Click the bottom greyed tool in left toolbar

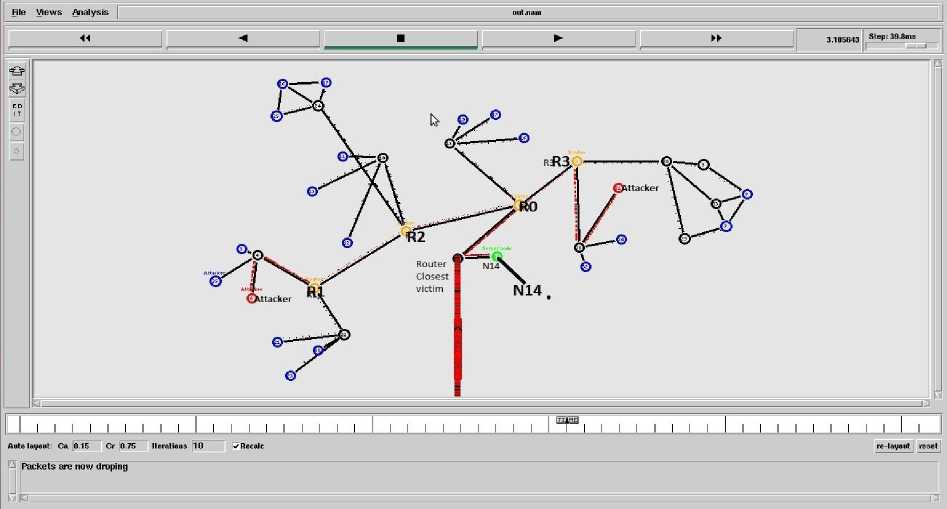point(17,151)
